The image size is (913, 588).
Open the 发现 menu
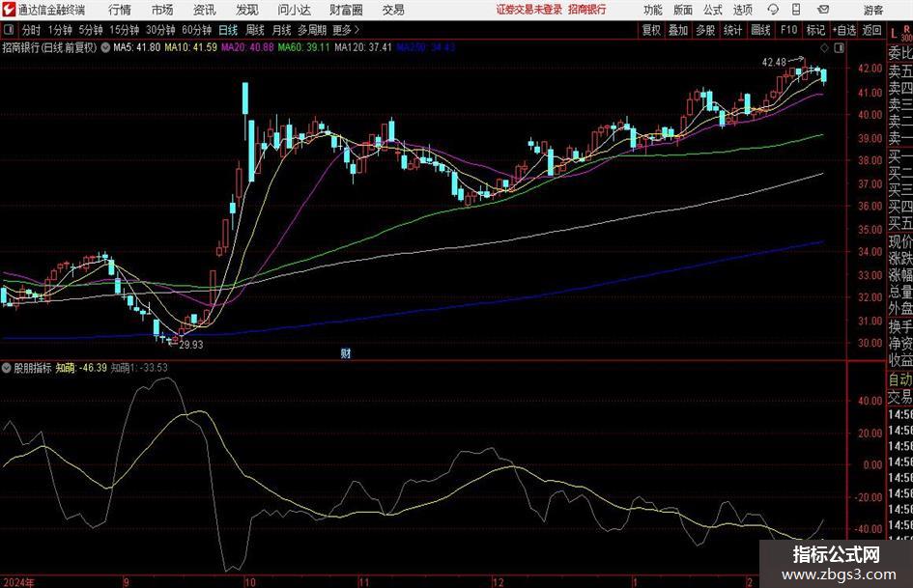click(247, 10)
